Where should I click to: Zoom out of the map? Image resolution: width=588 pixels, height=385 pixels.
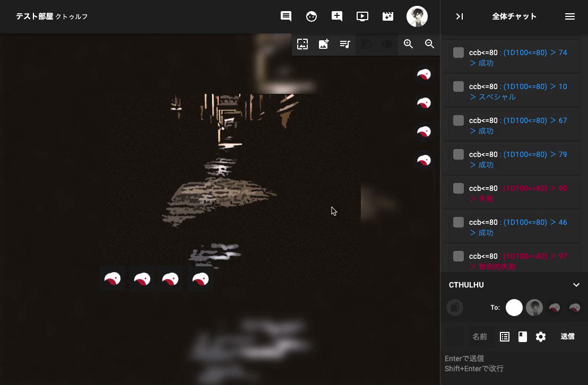tap(429, 44)
